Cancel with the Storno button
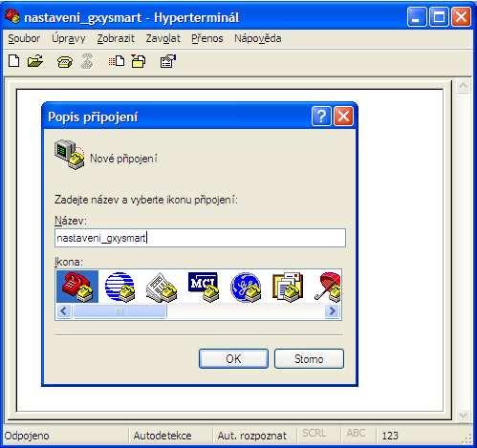 pyautogui.click(x=309, y=359)
